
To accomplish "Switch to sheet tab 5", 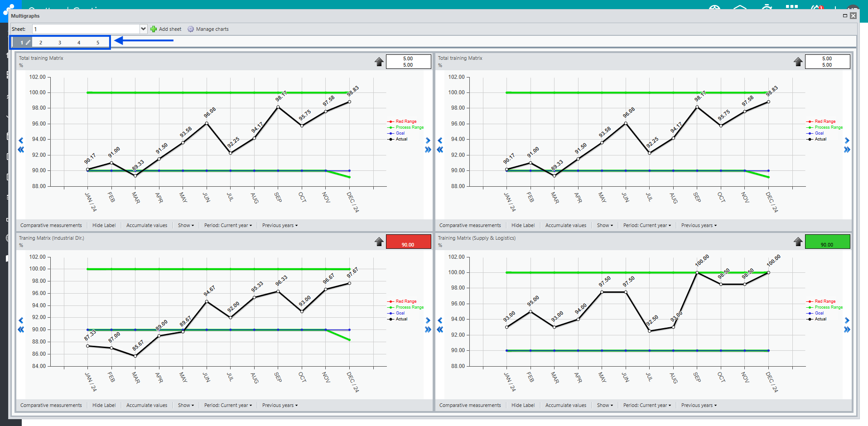I will (97, 43).
